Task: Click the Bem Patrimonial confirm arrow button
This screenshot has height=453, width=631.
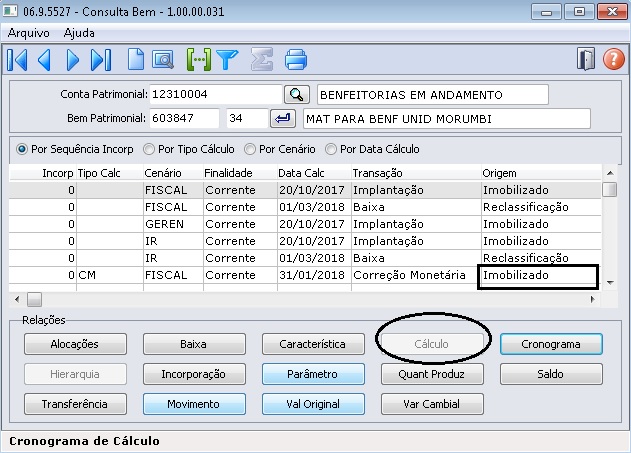Action: [x=283, y=119]
